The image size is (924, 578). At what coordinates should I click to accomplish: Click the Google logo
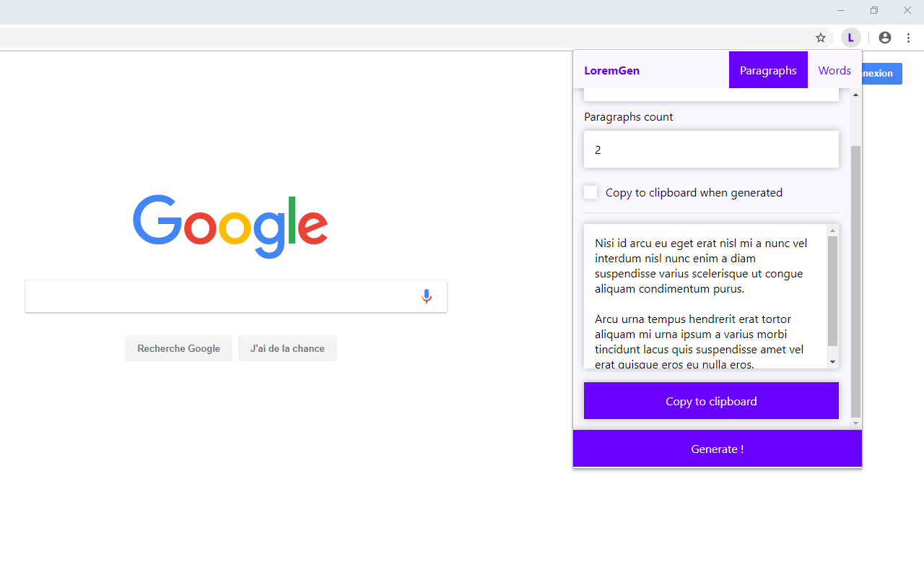(230, 226)
